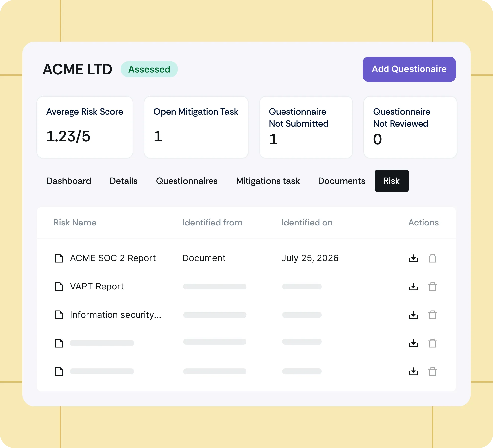The width and height of the screenshot is (493, 448).
Task: Delete the VAPT Report entry
Action: coord(432,287)
